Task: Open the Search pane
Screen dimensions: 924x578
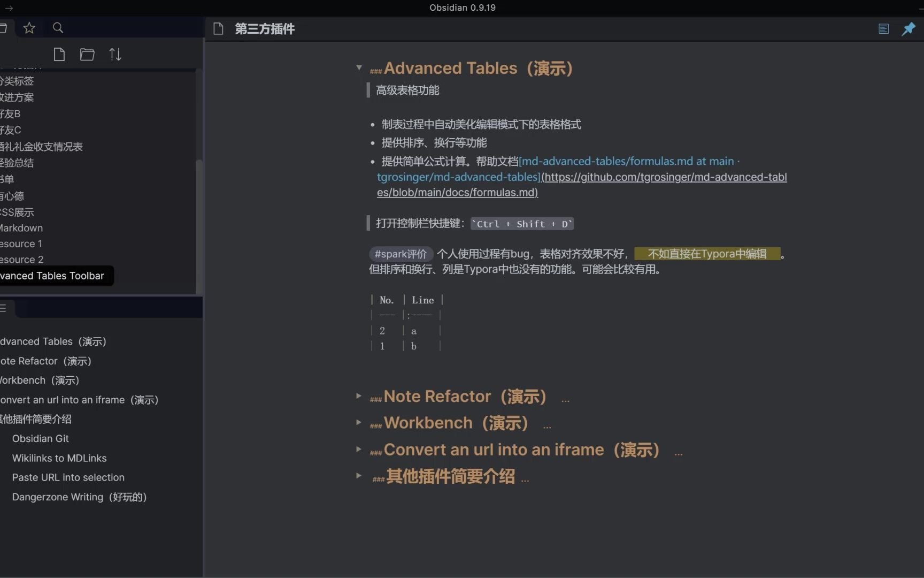Action: click(58, 28)
